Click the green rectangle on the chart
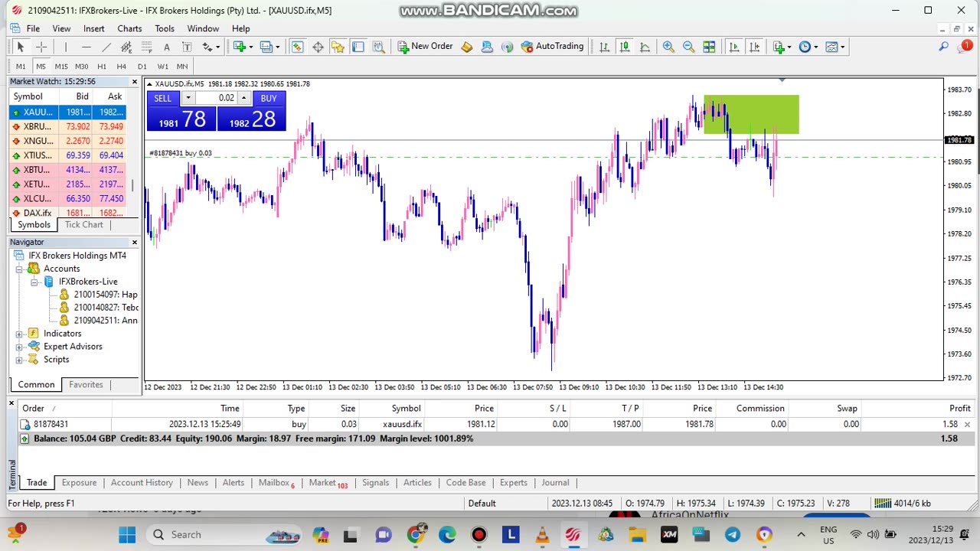This screenshot has width=980, height=551. click(751, 115)
